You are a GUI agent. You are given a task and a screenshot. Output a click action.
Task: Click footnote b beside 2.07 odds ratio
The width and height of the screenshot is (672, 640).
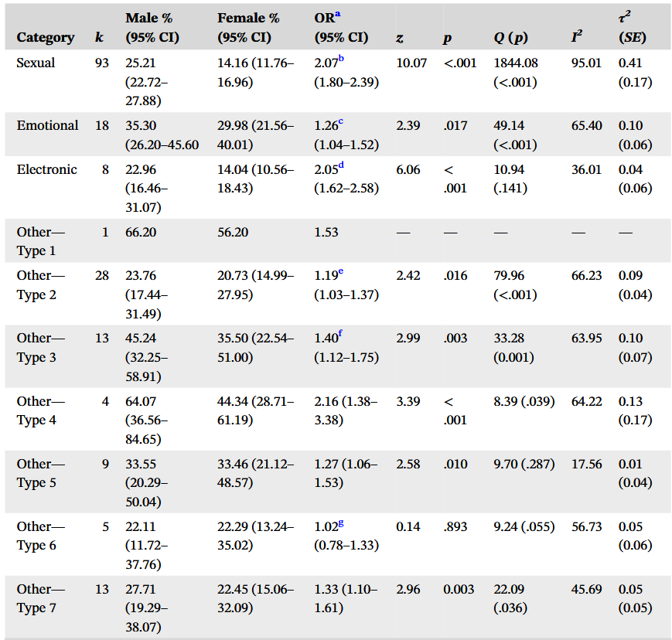[x=341, y=59]
